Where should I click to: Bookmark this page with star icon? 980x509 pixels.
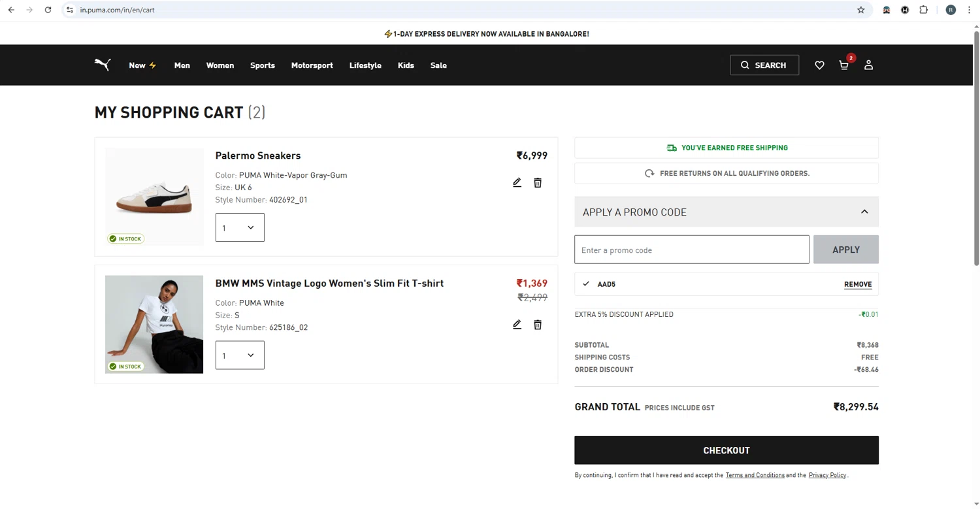point(860,10)
